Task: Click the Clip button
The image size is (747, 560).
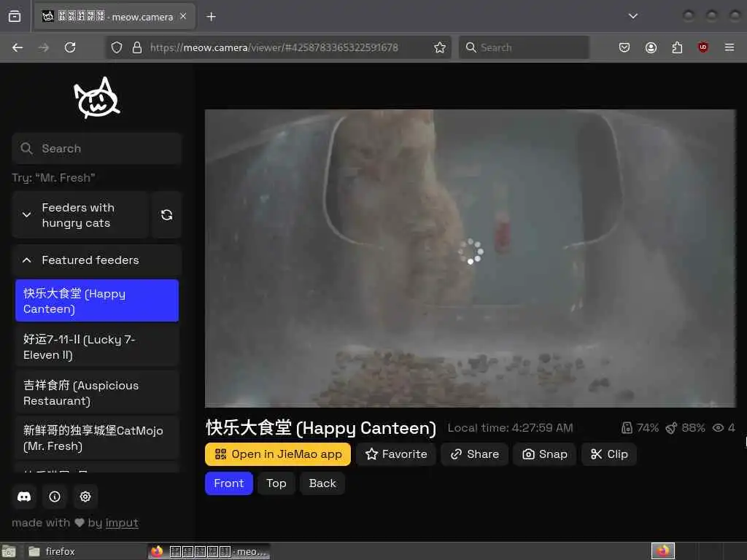Action: click(x=609, y=454)
